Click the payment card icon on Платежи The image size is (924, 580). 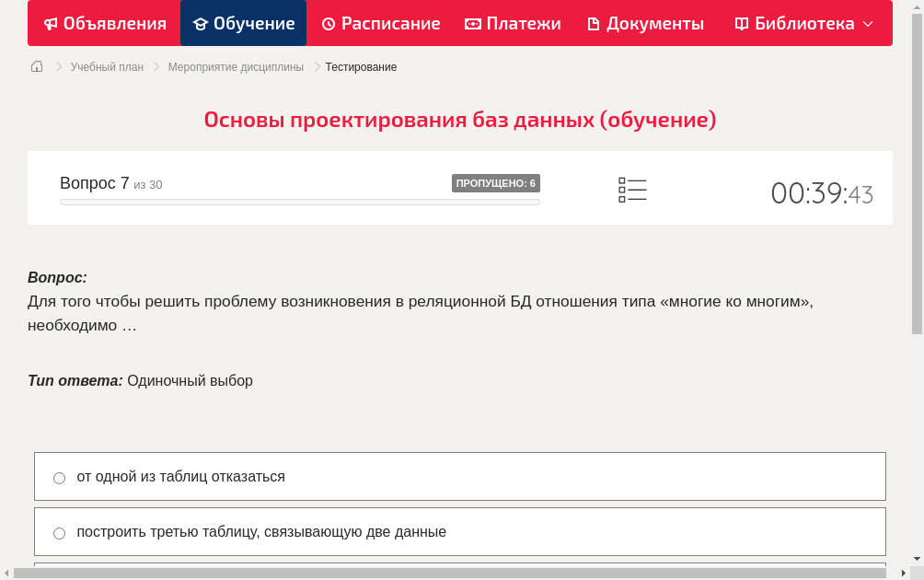[x=473, y=23]
